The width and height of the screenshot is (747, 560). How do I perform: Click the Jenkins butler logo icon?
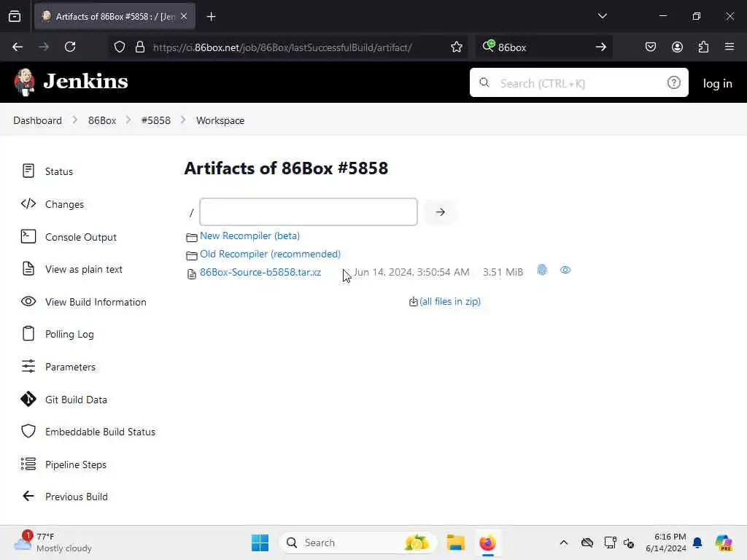[x=25, y=82]
